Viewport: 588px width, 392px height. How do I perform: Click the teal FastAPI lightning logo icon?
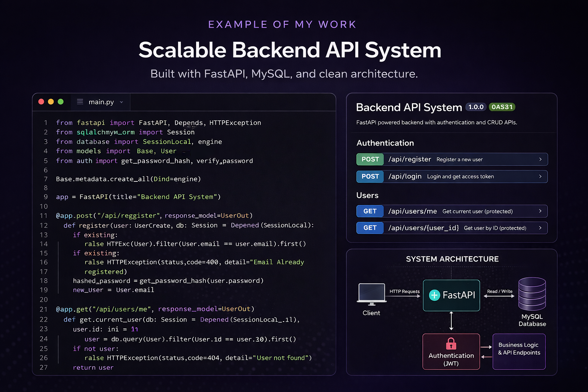434,295
